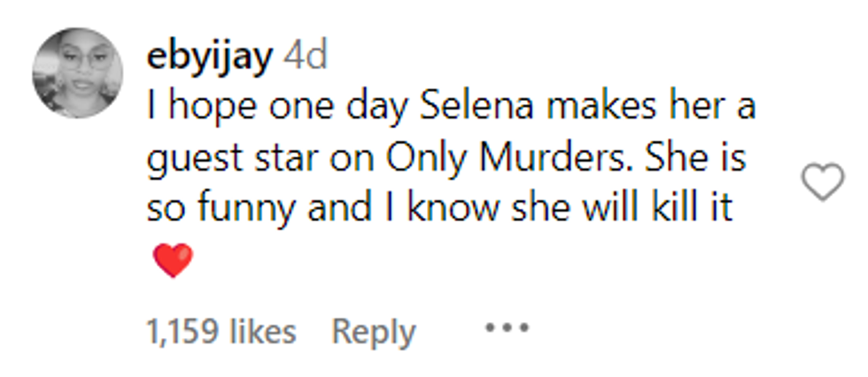Click the word likes after 1,159
The height and width of the screenshot is (377, 868).
click(x=262, y=332)
